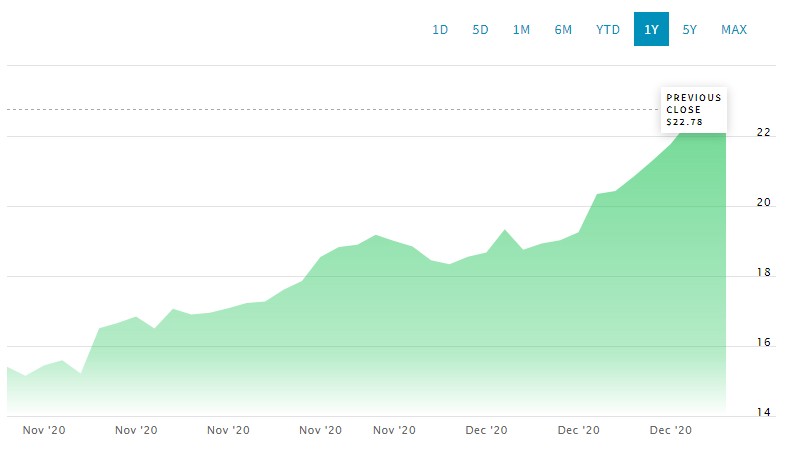The width and height of the screenshot is (791, 449).
Task: Click the dashed previous close line
Action: [300, 108]
